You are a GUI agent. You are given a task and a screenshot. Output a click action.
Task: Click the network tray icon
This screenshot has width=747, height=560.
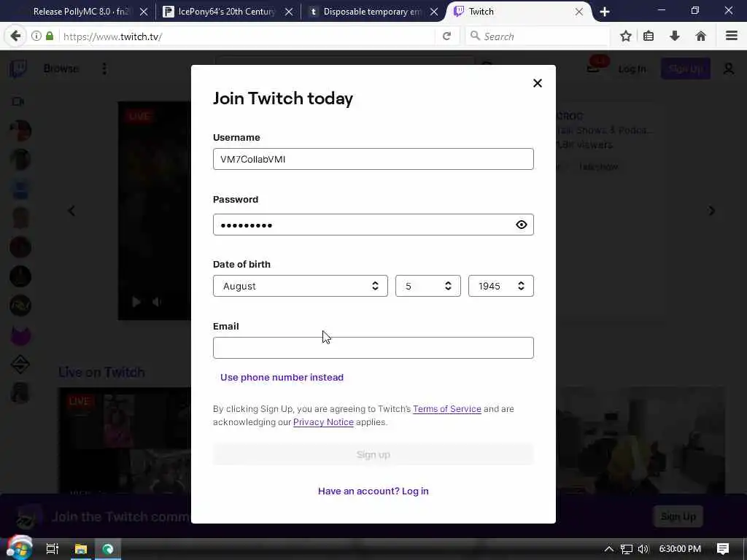(627, 549)
